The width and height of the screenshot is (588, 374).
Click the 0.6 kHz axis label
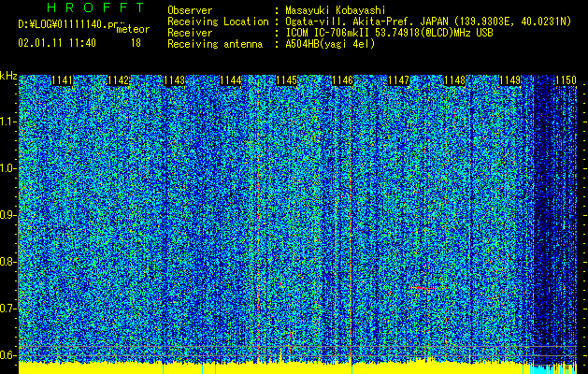[7, 355]
